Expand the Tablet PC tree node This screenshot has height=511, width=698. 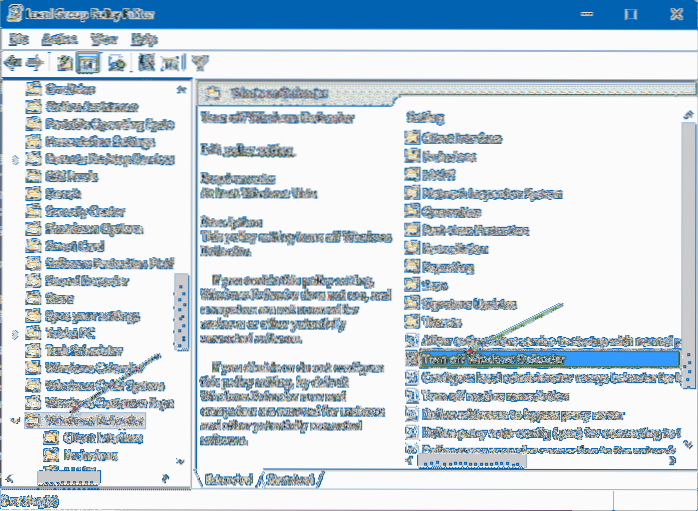tap(12, 332)
